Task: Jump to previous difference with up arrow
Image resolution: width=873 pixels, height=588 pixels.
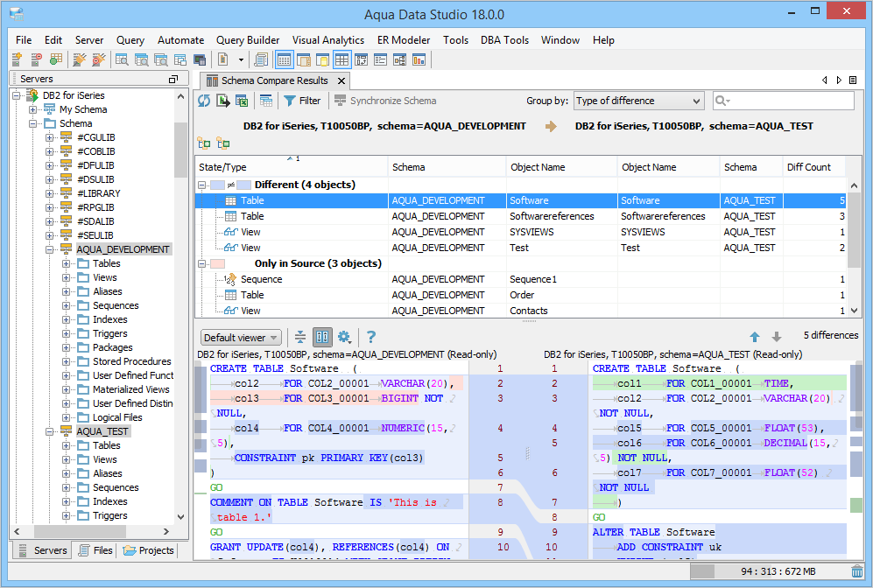Action: tap(755, 337)
